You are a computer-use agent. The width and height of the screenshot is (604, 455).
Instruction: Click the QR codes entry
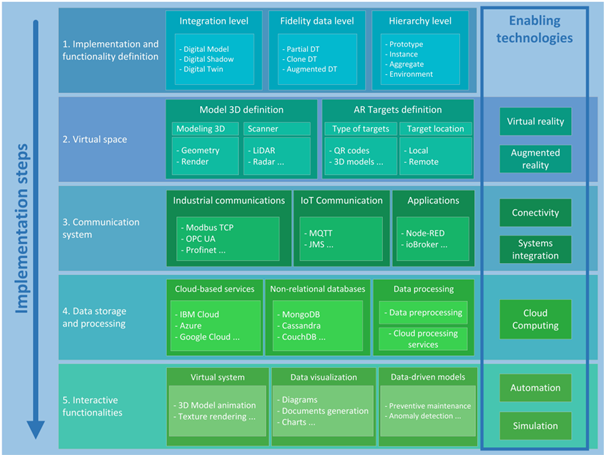tap(349, 151)
